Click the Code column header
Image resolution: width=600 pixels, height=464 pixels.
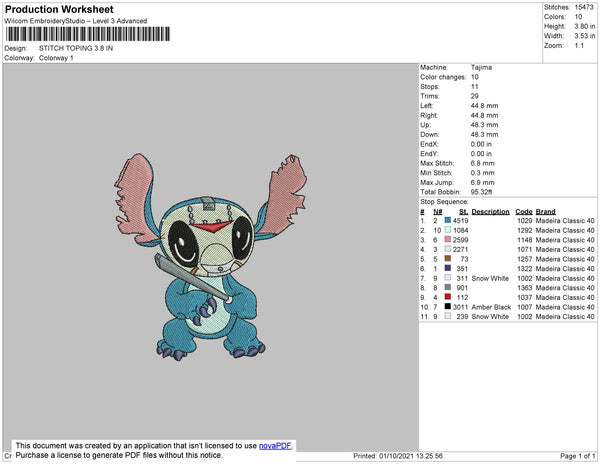click(523, 212)
